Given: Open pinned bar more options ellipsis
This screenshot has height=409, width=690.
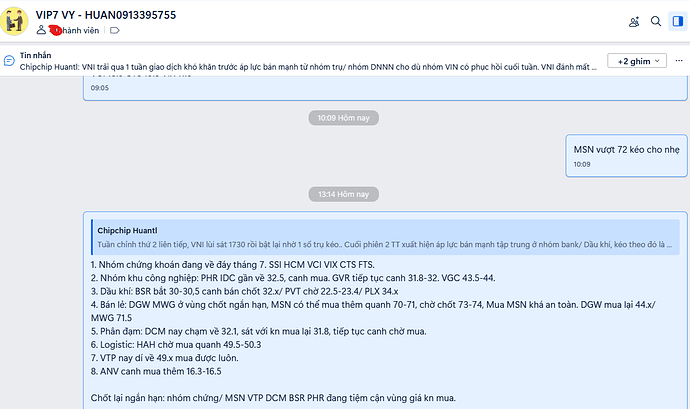Looking at the screenshot, I should (679, 60).
